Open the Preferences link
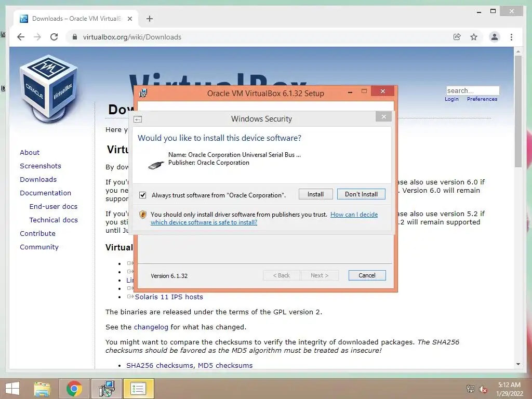This screenshot has height=399, width=532. (482, 99)
